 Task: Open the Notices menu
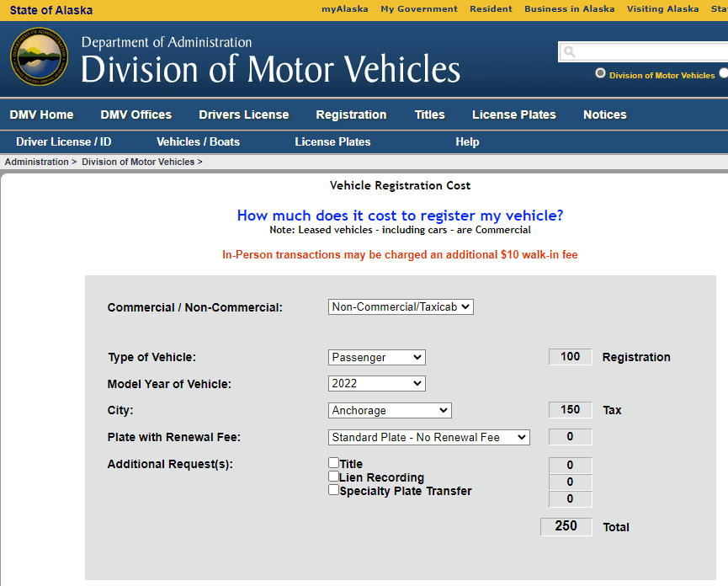click(x=605, y=115)
